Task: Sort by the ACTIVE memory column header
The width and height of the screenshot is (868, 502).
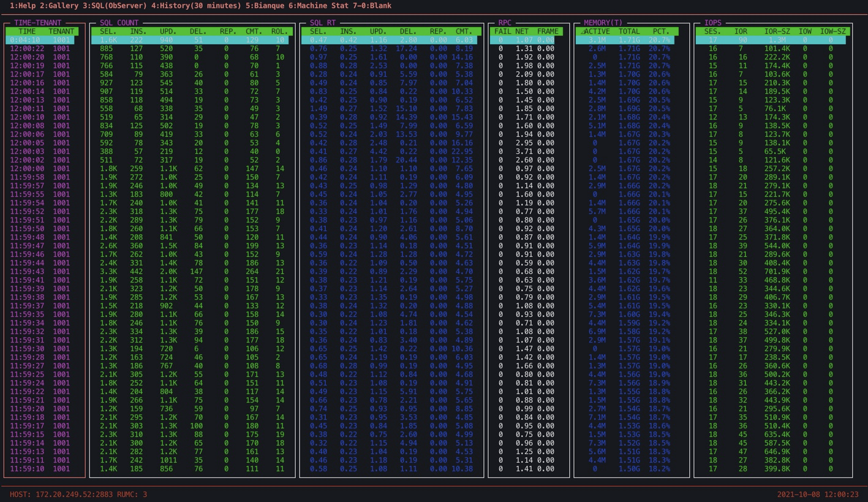Action: 597,31
